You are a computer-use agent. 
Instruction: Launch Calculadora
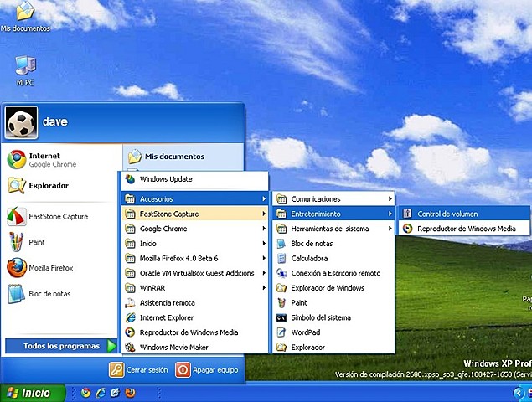tap(333, 259)
